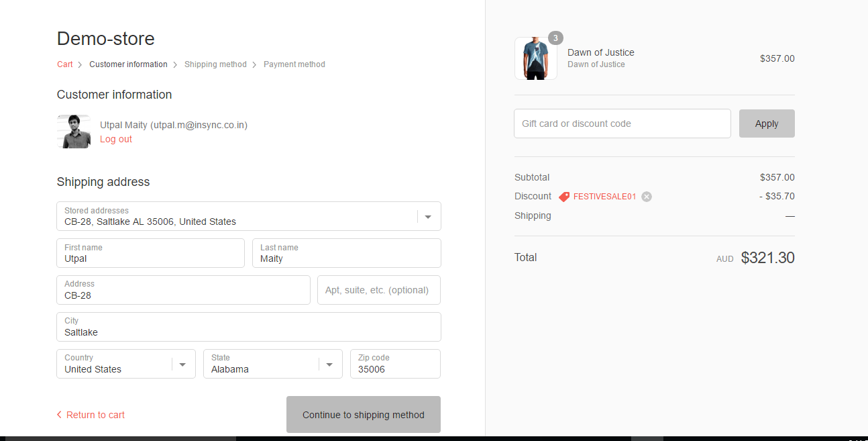Open the Demo-store title link
Screen dimensions: 868x441
tap(106, 39)
